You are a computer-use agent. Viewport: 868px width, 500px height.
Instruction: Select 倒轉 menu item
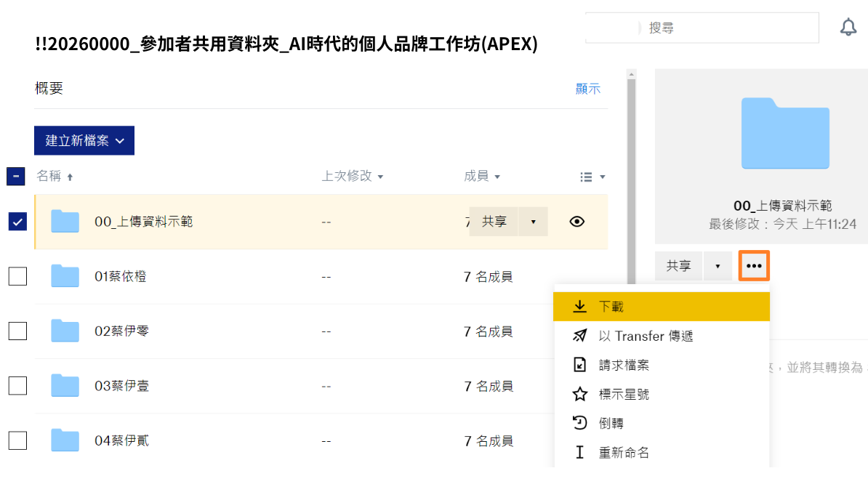tap(662, 423)
